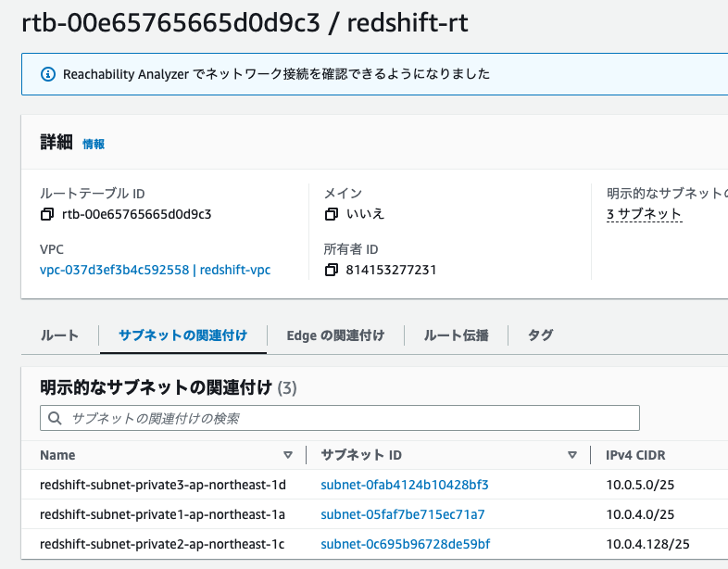
Task: Select row redshift-subnet-private3-ap-northeast-1d
Action: (375, 485)
